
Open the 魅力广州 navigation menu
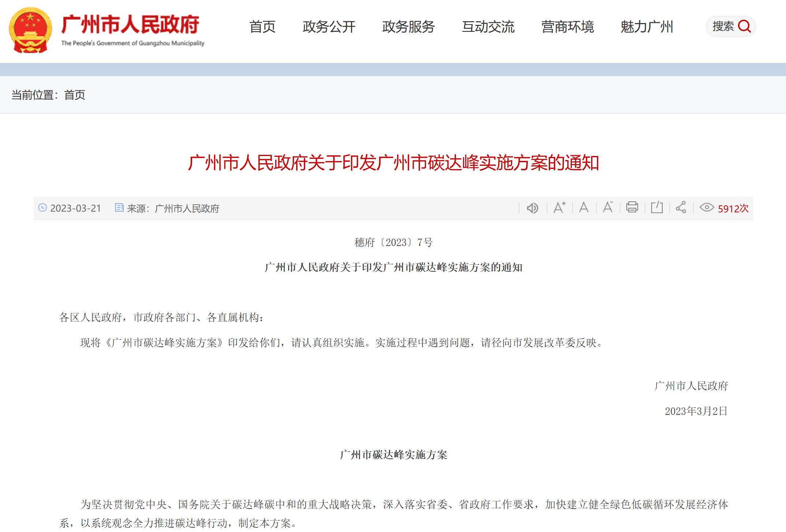[647, 27]
